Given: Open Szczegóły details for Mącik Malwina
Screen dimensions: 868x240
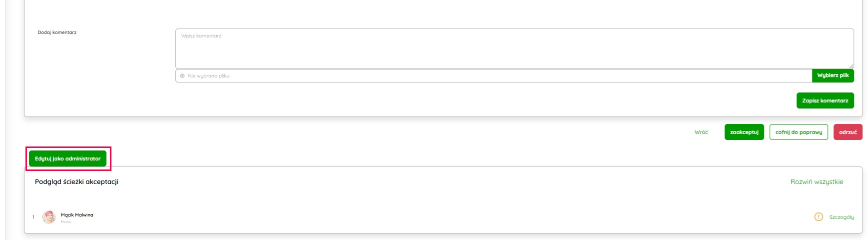Looking at the screenshot, I should [842, 217].
